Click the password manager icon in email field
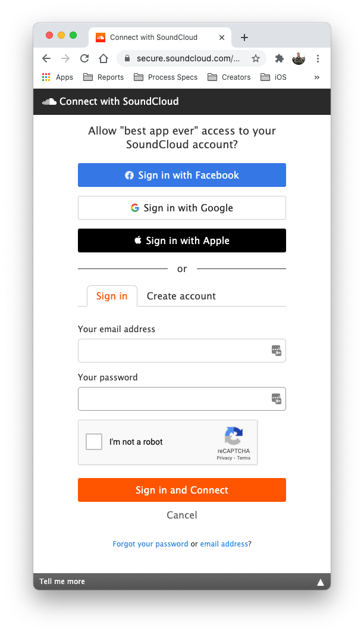The height and width of the screenshot is (634, 364). coord(275,351)
